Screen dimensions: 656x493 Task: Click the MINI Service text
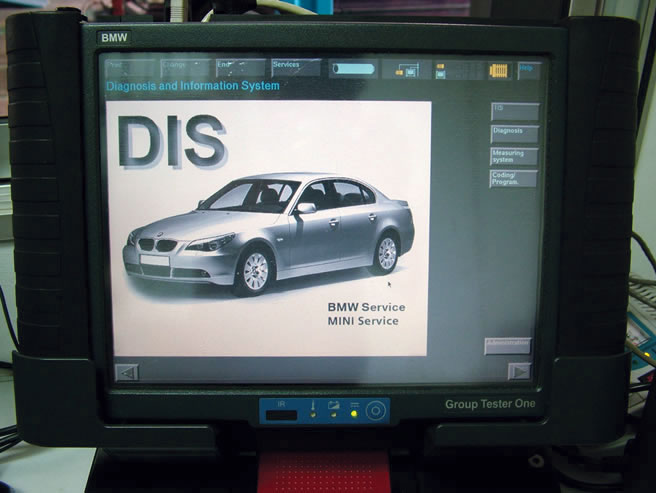click(x=362, y=321)
